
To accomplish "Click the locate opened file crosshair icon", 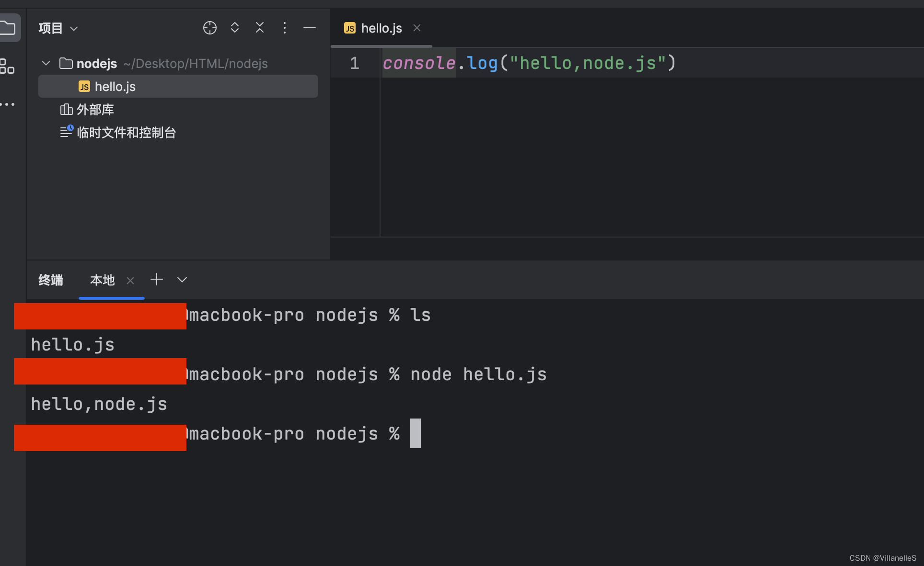I will [x=210, y=28].
